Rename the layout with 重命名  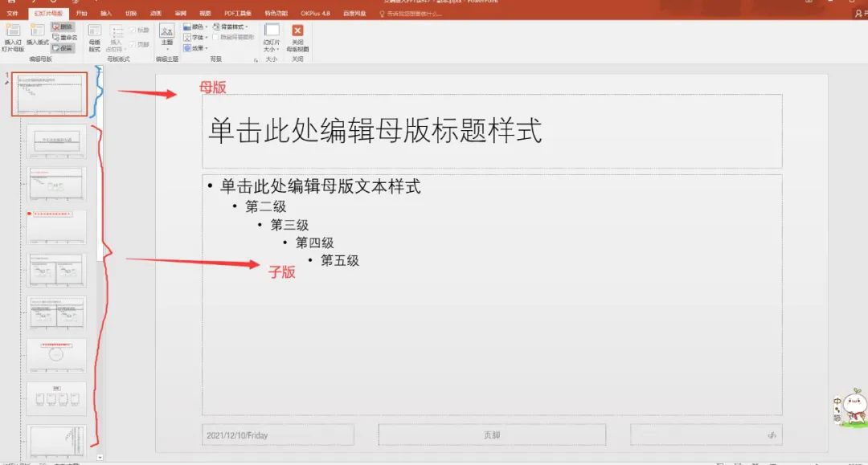(x=65, y=37)
